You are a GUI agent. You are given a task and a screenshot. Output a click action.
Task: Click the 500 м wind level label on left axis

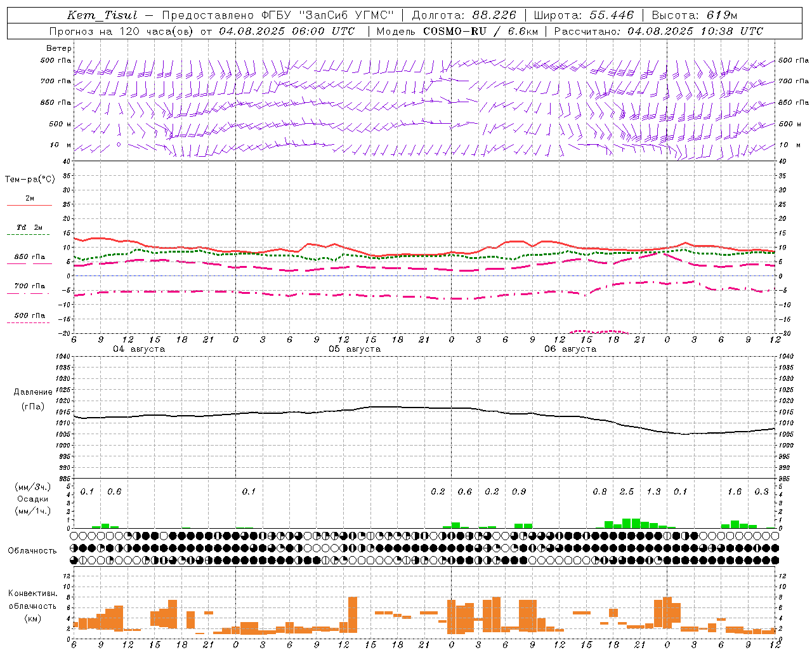61,124
